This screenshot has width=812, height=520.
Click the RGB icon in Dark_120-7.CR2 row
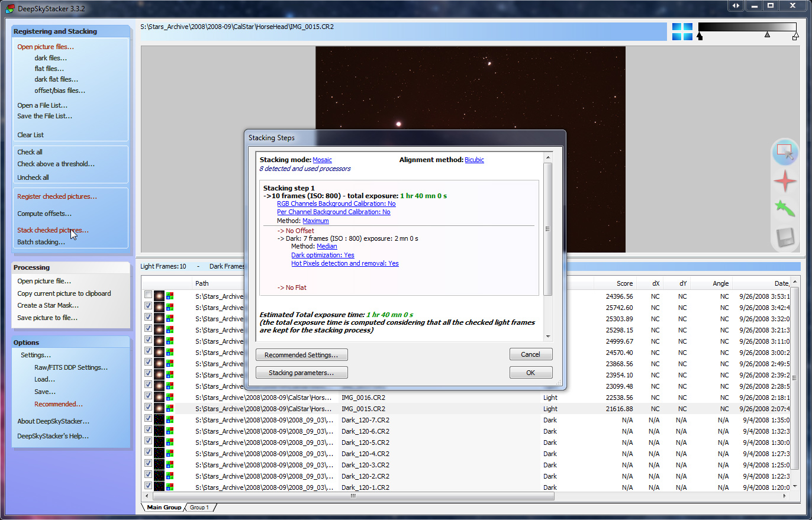pos(170,420)
